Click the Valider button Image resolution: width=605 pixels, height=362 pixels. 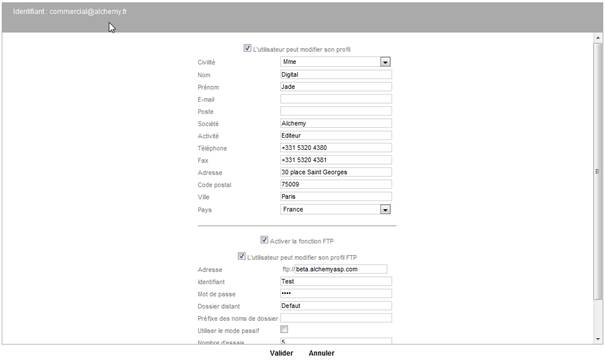pos(281,353)
